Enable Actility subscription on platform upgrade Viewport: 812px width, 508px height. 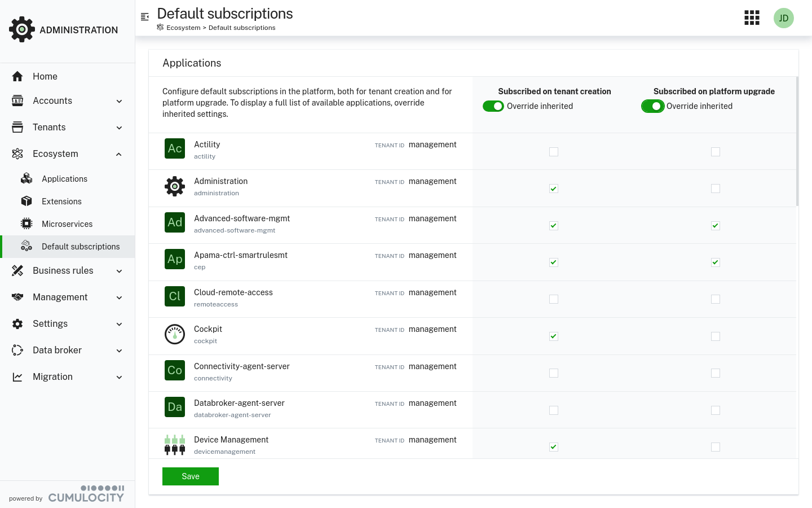click(716, 151)
